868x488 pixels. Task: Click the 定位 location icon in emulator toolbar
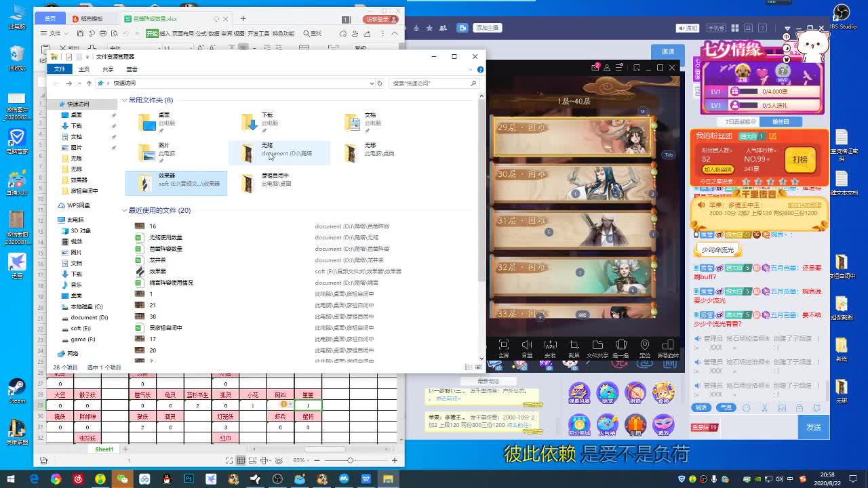coord(644,348)
